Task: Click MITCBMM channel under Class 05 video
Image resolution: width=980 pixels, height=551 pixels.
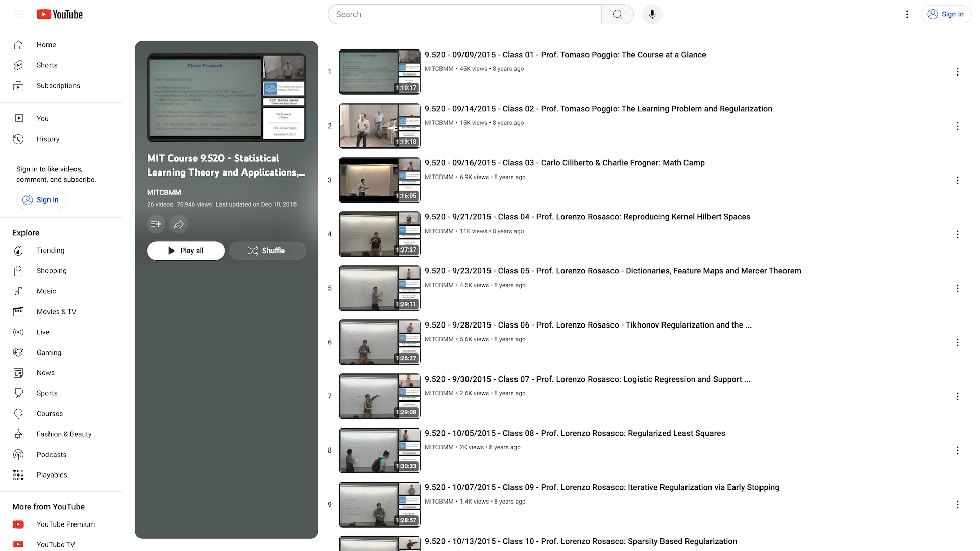Action: 439,285
